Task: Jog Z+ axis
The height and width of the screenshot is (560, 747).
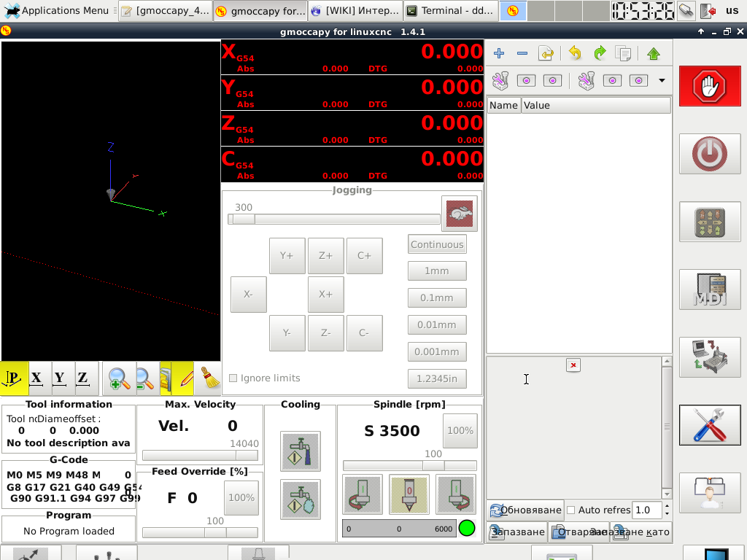Action: [326, 256]
